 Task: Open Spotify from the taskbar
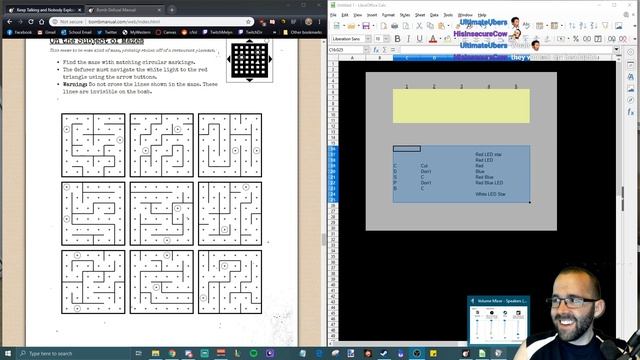click(253, 353)
